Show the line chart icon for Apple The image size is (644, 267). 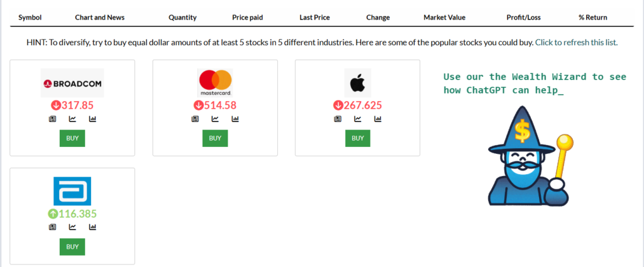pos(358,119)
